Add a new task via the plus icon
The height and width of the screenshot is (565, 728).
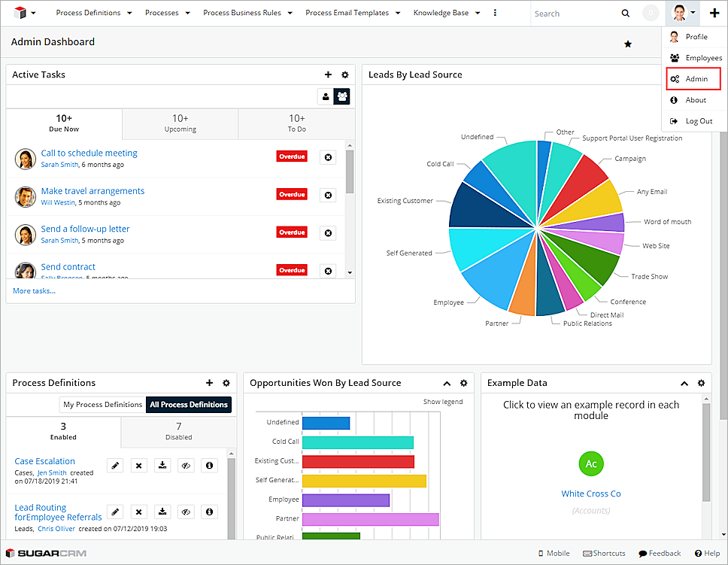pos(328,74)
